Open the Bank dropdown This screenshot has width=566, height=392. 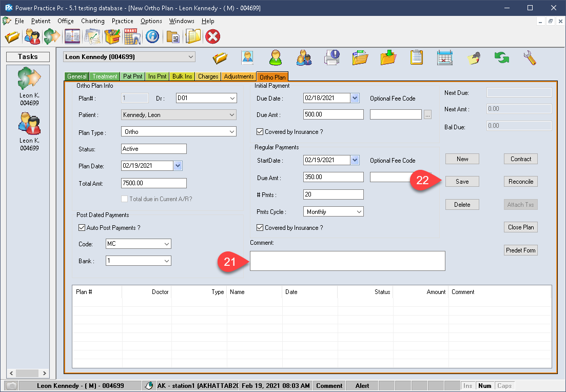167,261
